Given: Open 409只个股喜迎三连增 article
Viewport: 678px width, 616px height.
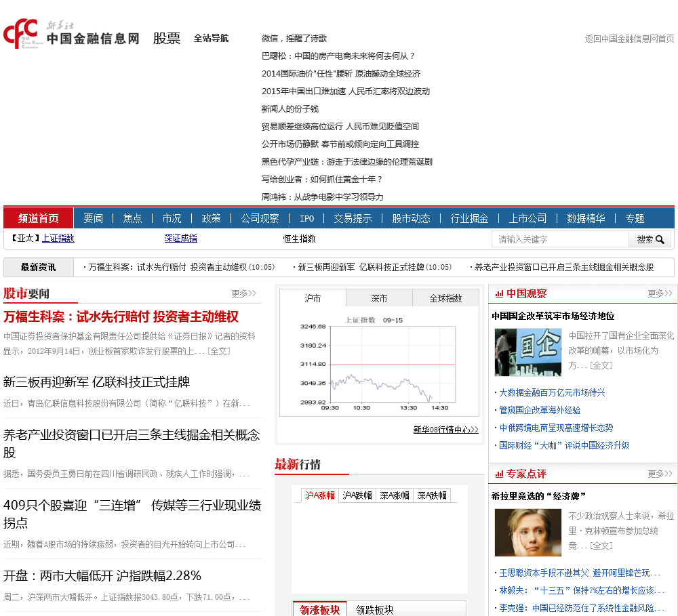Looking at the screenshot, I should (132, 514).
